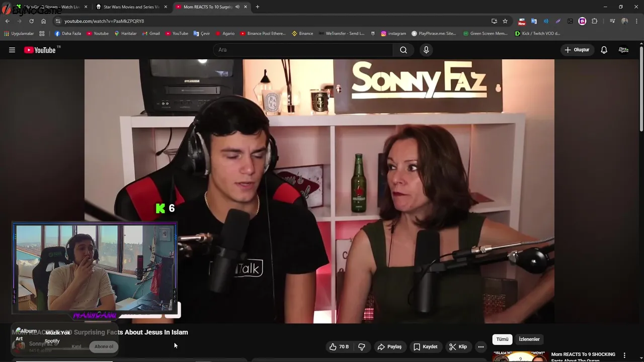Focus the Ara search field
The width and height of the screenshot is (644, 362).
[x=303, y=50]
